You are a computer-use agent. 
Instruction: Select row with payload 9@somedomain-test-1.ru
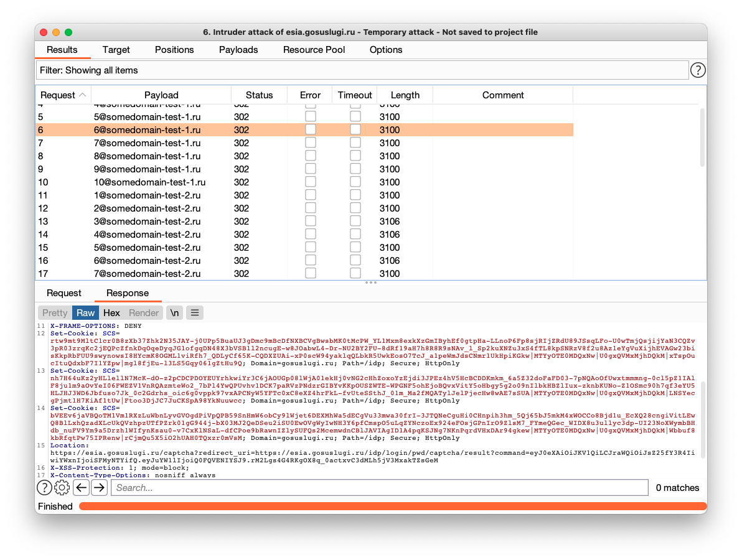click(304, 169)
